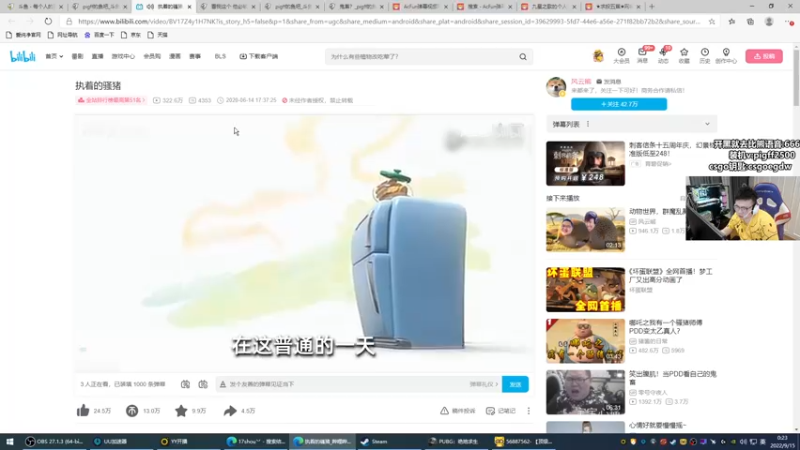Click the user avatar in the header

(x=598, y=56)
